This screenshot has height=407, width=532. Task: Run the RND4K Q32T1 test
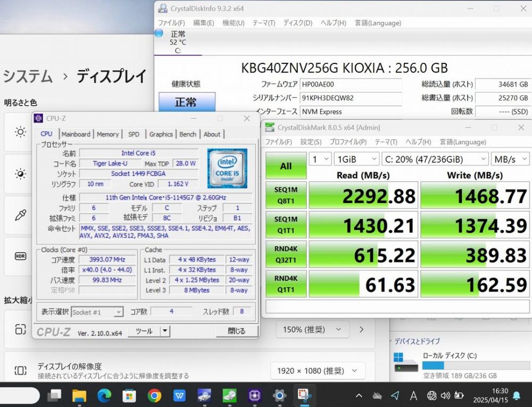coord(286,254)
